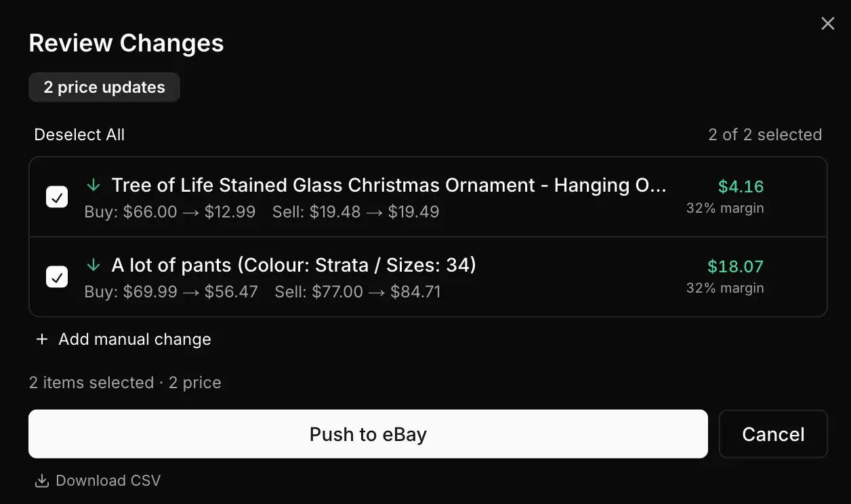Select the A lot of pants item row
Viewport: 851px width, 504px height.
[x=295, y=265]
